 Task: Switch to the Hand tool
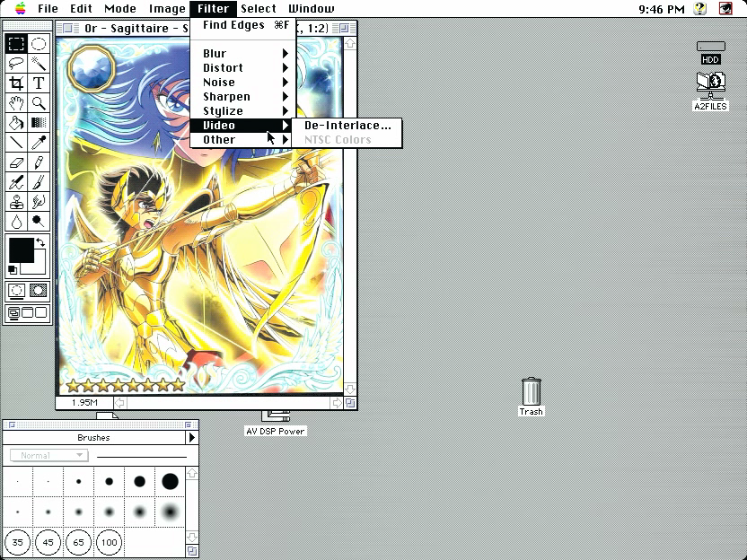[x=16, y=103]
